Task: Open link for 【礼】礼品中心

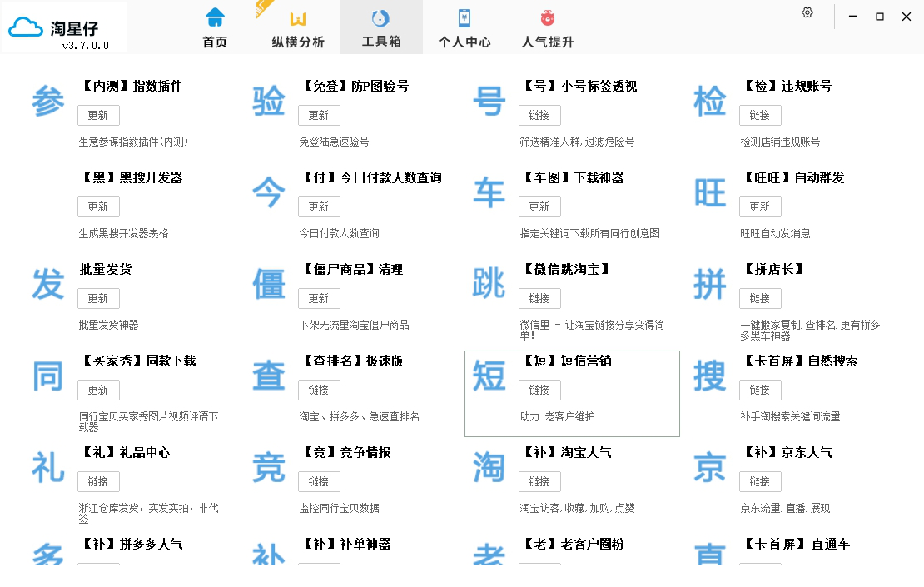Action: point(98,482)
